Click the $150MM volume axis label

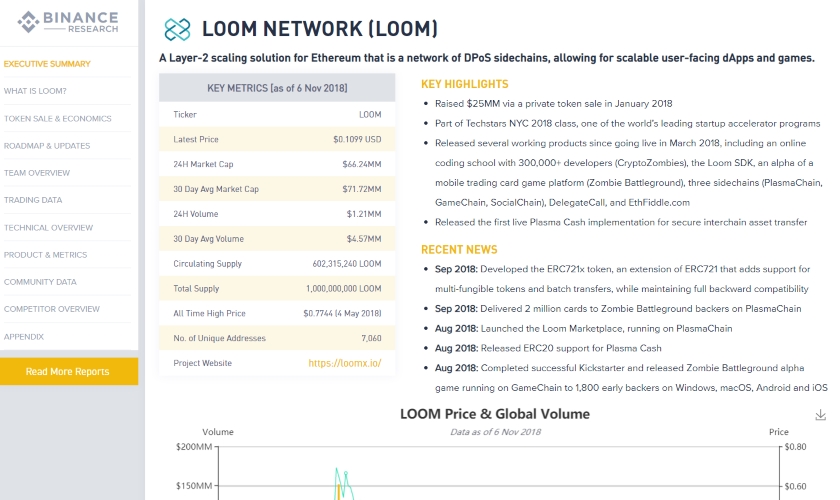tap(194, 486)
